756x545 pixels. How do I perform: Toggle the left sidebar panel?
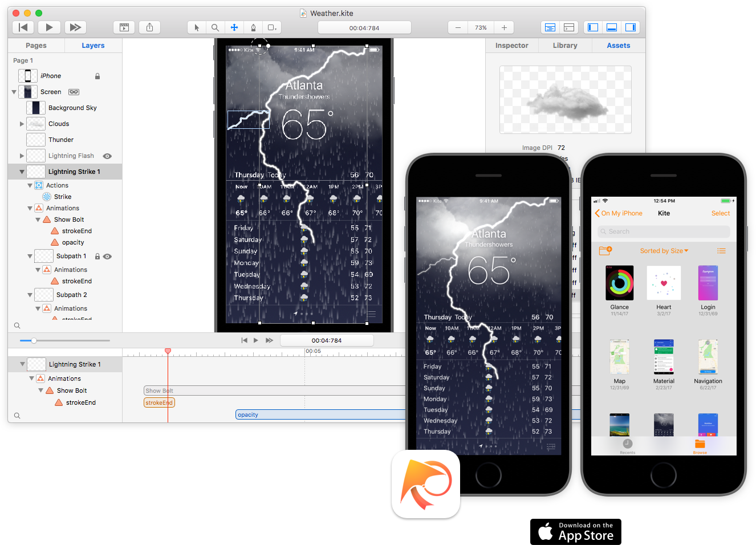point(593,27)
